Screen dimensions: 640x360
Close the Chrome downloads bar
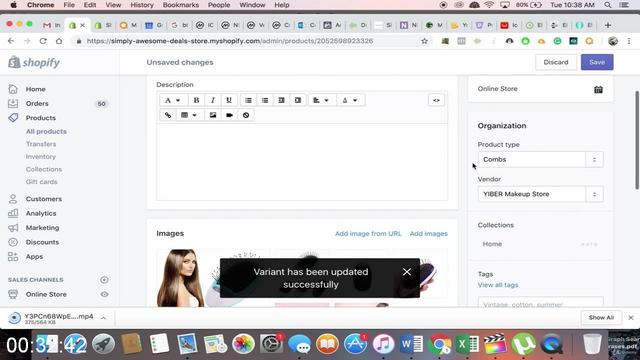631,318
